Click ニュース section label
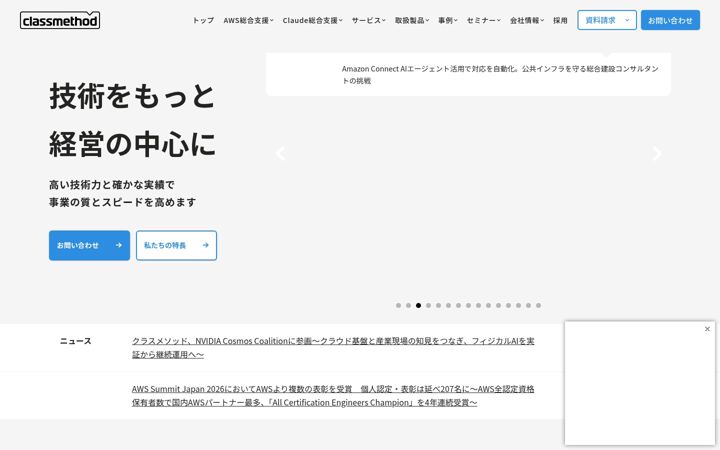Image resolution: width=720 pixels, height=450 pixels. click(x=76, y=341)
